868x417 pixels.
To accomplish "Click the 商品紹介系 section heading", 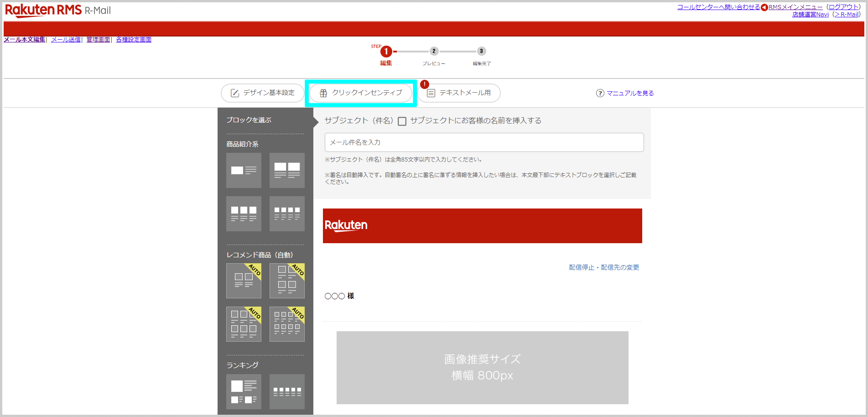I will pos(242,144).
